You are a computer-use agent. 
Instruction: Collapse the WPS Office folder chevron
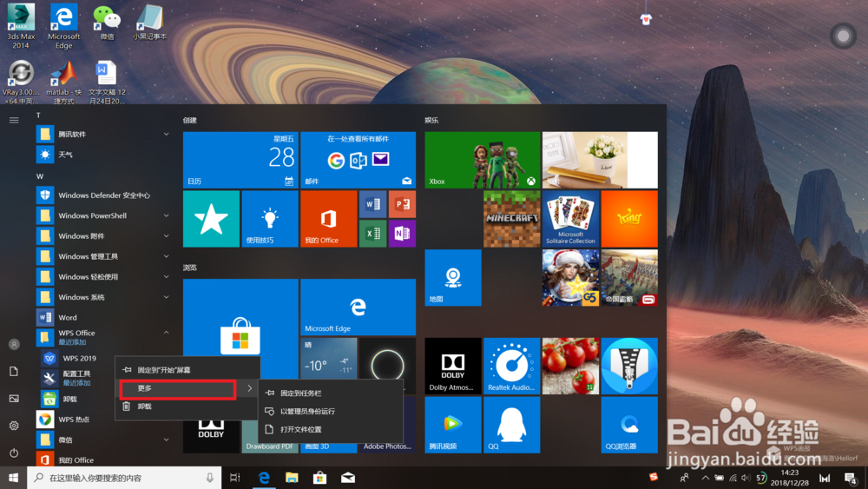click(x=166, y=333)
